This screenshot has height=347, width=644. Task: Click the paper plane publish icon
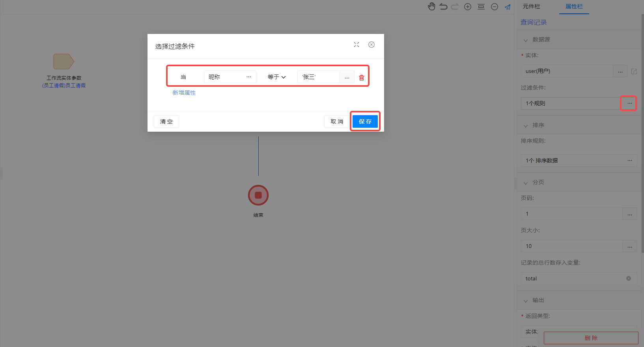(508, 7)
